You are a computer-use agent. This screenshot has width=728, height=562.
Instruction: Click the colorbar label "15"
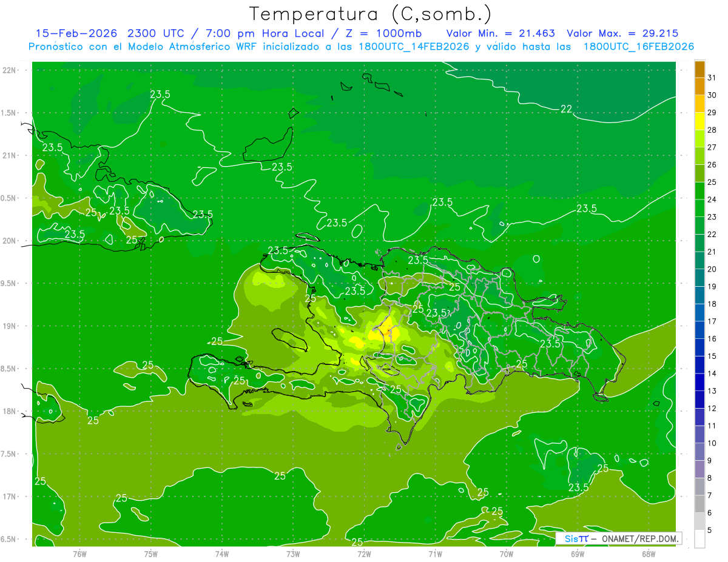(712, 356)
